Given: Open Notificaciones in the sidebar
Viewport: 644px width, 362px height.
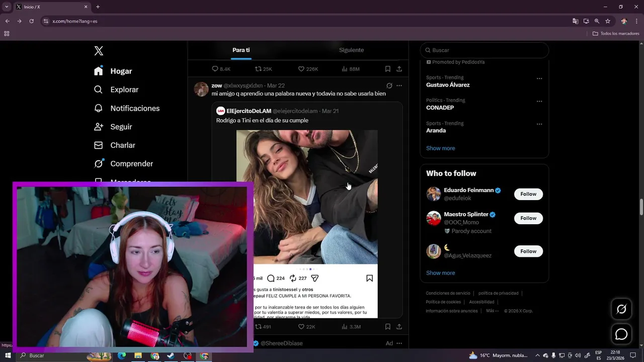Looking at the screenshot, I should pyautogui.click(x=127, y=108).
